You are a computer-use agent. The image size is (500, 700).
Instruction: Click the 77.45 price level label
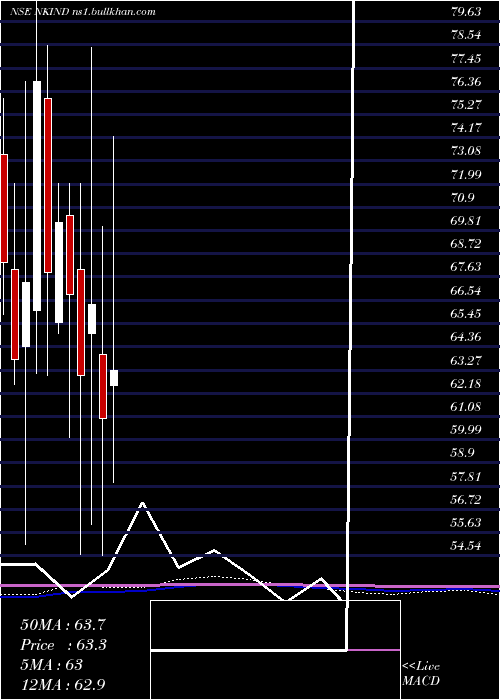click(x=466, y=58)
